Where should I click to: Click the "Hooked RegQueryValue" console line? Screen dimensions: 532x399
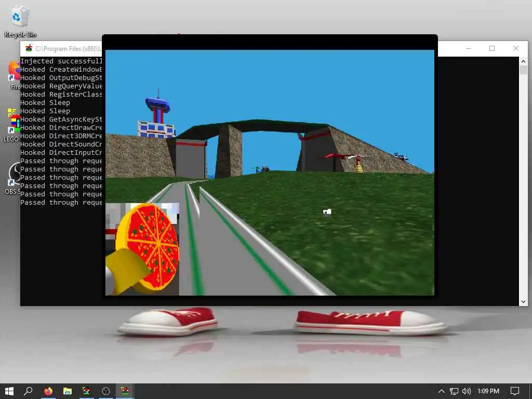[61, 86]
